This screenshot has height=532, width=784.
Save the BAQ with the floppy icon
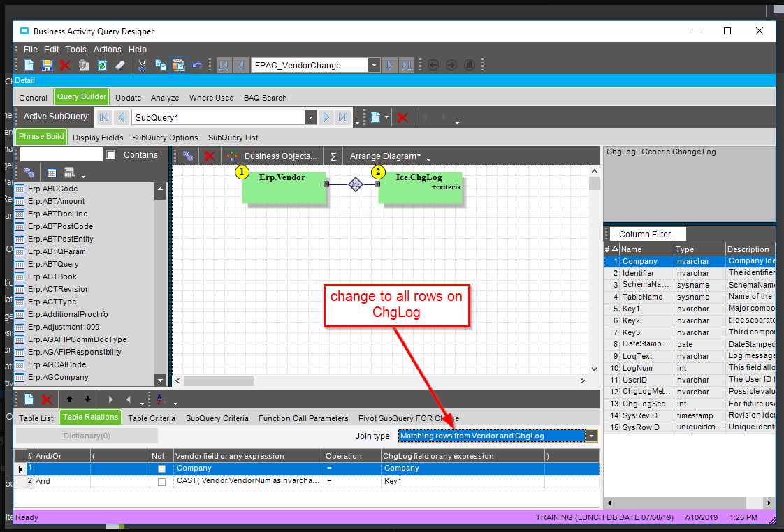coord(47,65)
